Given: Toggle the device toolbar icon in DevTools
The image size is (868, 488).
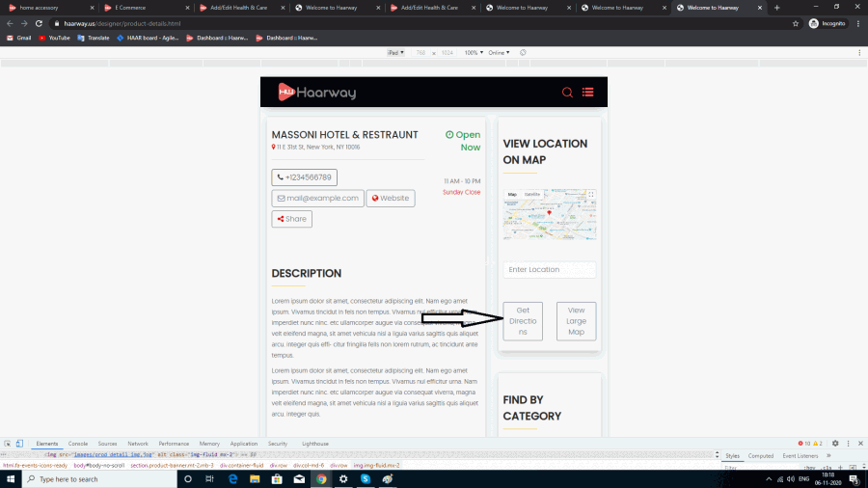Looking at the screenshot, I should [20, 444].
